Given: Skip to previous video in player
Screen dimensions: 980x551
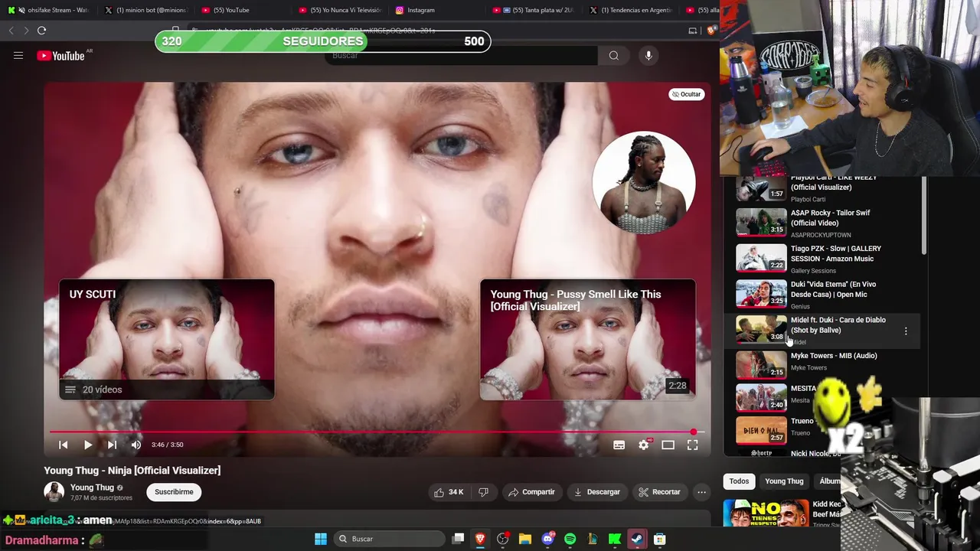Looking at the screenshot, I should [64, 445].
